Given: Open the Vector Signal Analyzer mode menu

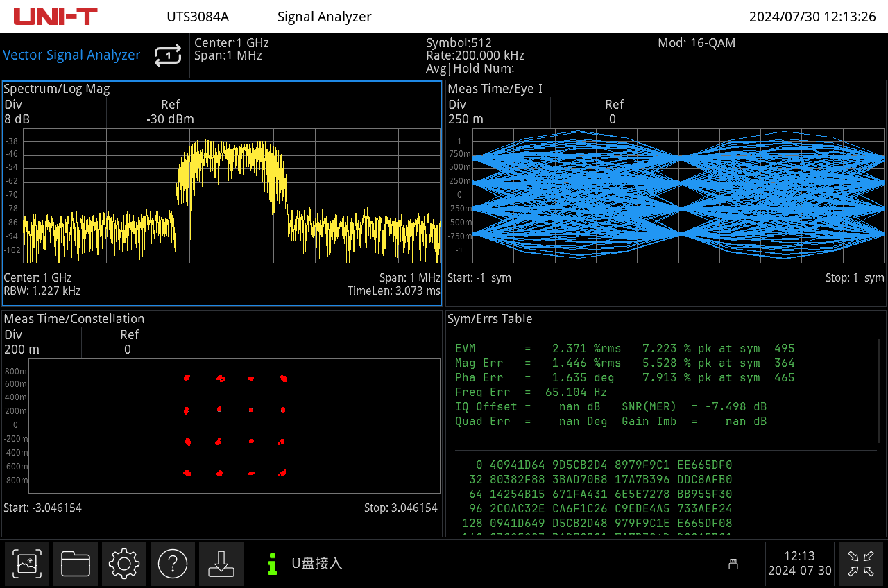Looking at the screenshot, I should click(71, 55).
